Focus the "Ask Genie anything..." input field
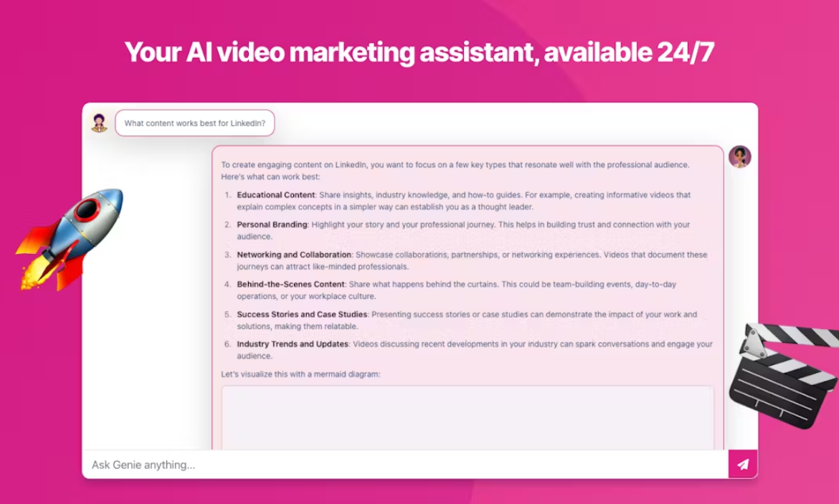 point(406,465)
